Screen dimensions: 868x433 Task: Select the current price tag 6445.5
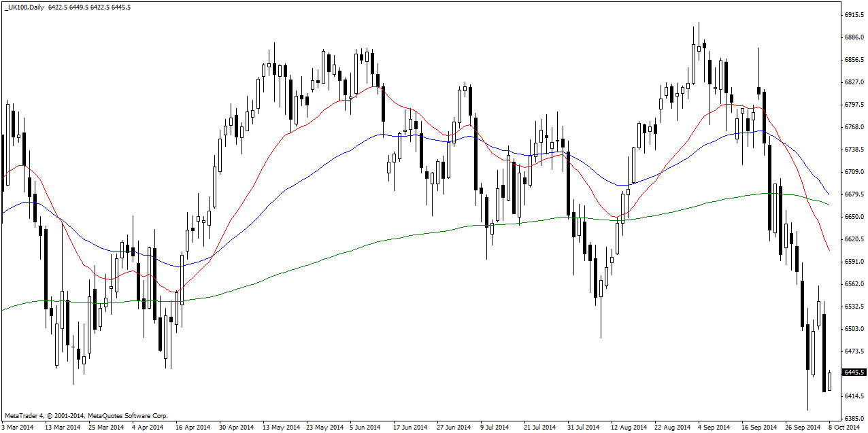coord(854,373)
